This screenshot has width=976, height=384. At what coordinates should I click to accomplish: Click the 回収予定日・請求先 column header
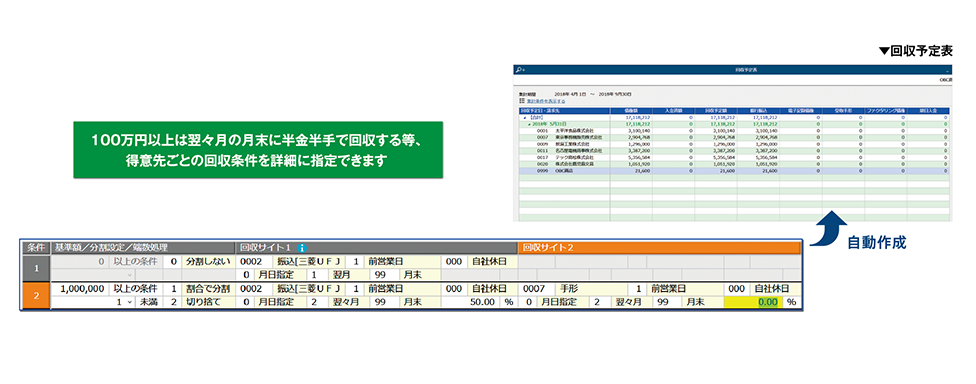(x=563, y=110)
